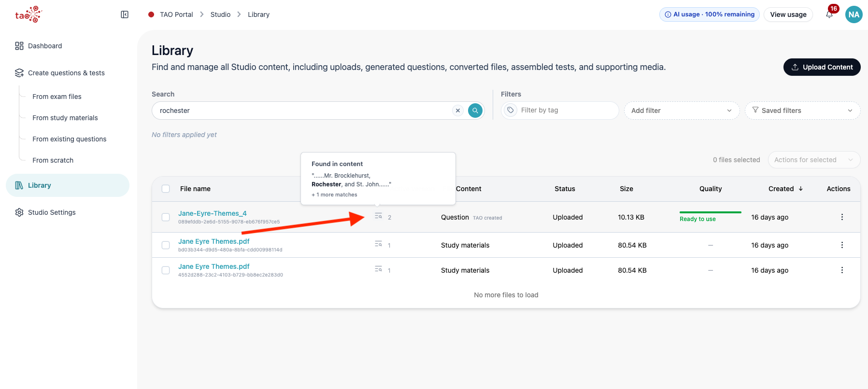Navigate to Studio breadcrumb

tap(221, 14)
